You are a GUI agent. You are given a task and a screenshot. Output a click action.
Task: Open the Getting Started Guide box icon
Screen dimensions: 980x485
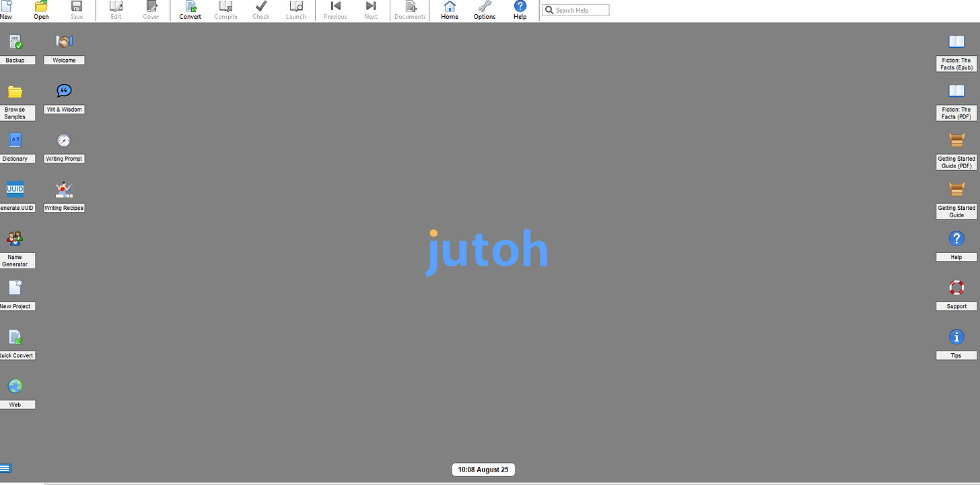pos(956,189)
